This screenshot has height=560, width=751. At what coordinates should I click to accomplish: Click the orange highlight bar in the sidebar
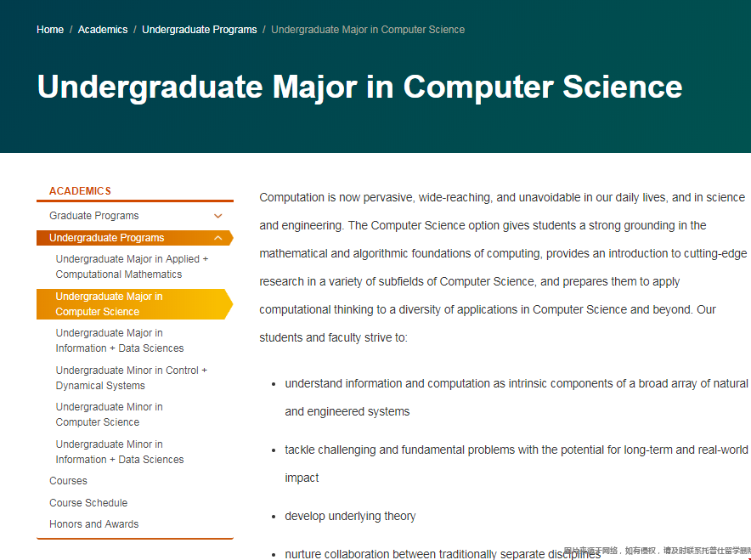coord(136,303)
